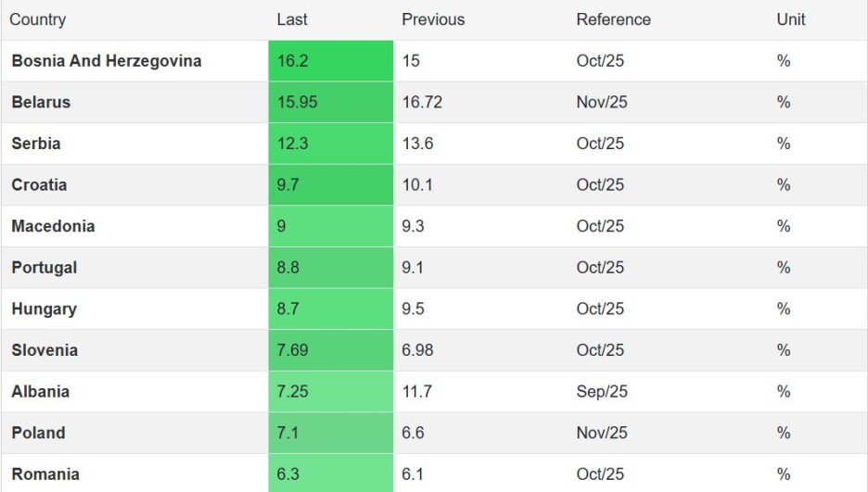Image resolution: width=868 pixels, height=492 pixels.
Task: Open Serbia's country page
Action: (x=36, y=144)
